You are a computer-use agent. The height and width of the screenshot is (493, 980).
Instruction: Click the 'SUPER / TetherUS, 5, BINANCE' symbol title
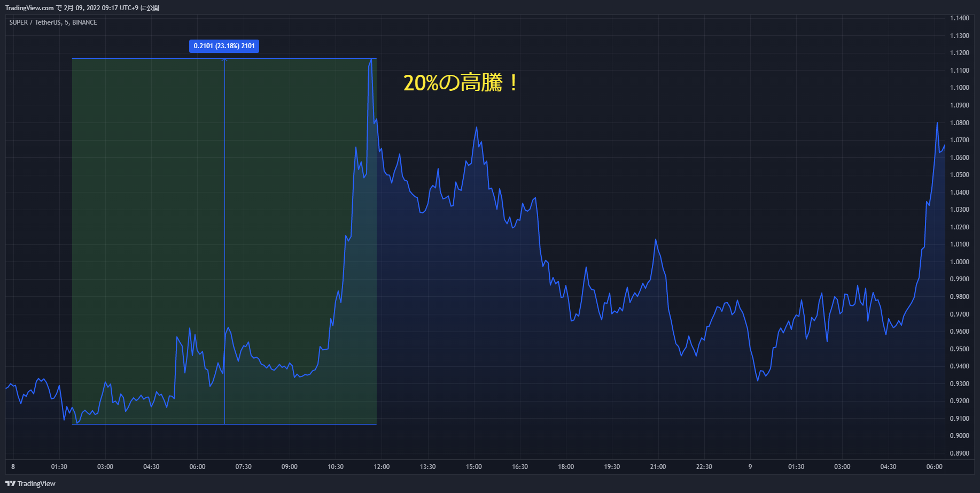tap(53, 22)
